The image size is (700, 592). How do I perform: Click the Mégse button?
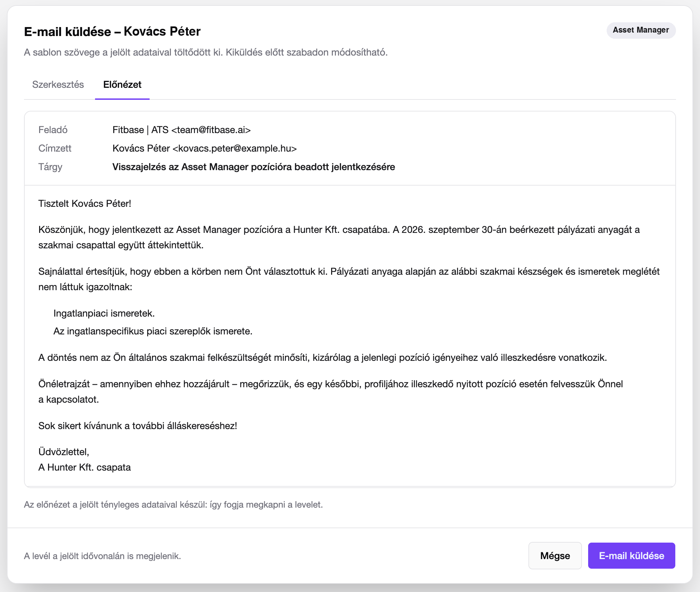point(555,556)
